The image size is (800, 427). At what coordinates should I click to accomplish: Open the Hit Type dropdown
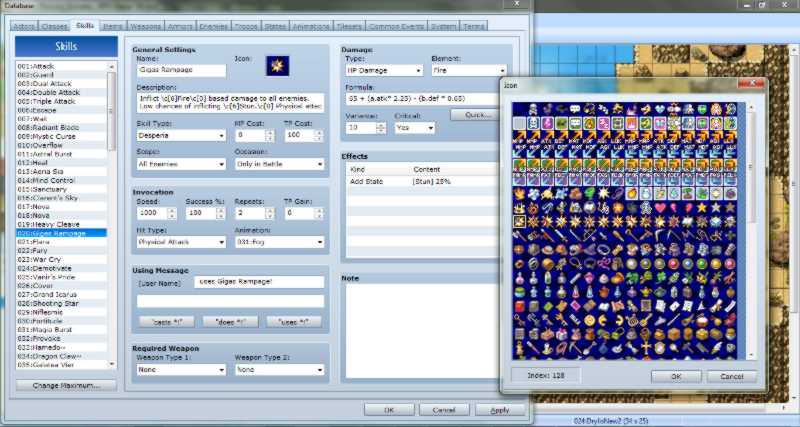[179, 242]
